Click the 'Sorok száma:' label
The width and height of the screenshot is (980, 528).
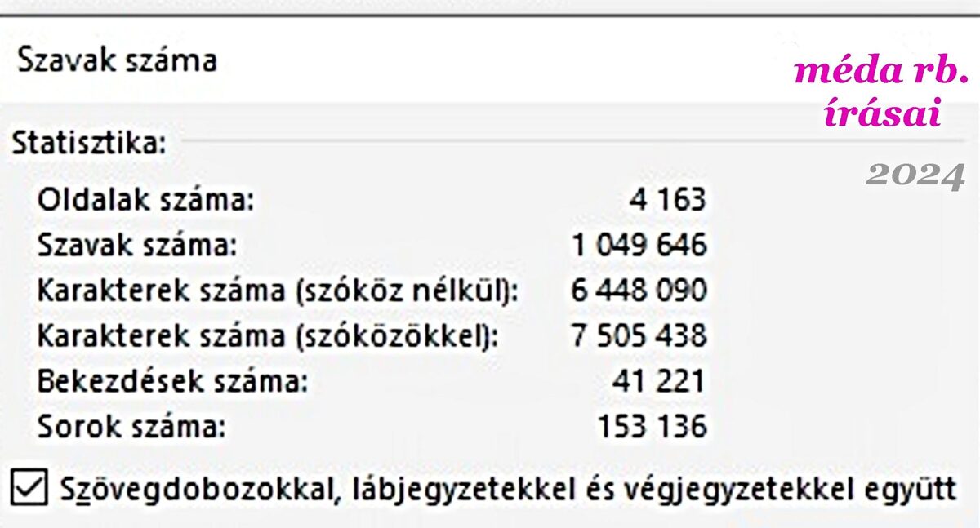point(131,426)
